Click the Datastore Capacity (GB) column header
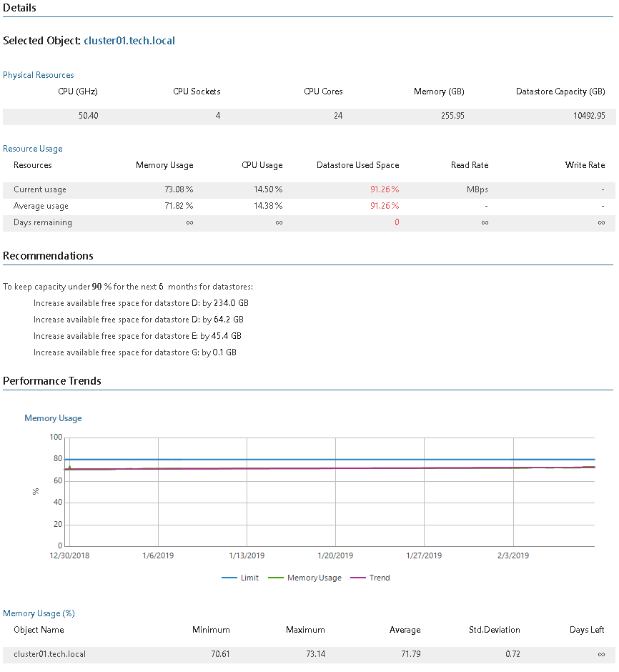619x672 pixels. 560,92
